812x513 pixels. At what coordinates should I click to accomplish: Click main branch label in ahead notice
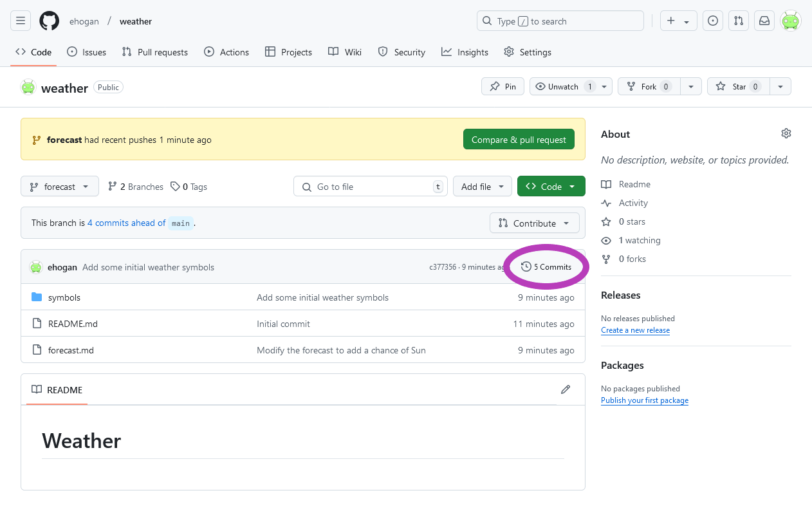181,223
